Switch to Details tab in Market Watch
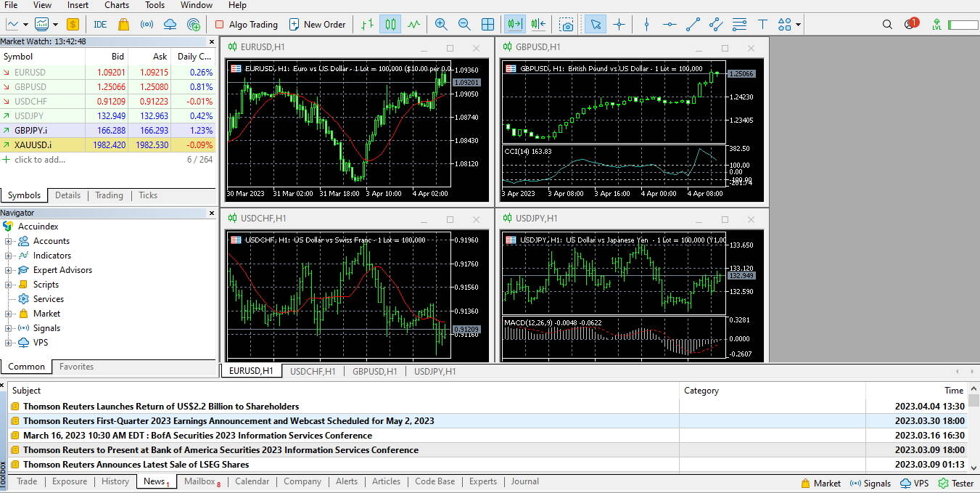This screenshot has width=980, height=493. point(67,195)
